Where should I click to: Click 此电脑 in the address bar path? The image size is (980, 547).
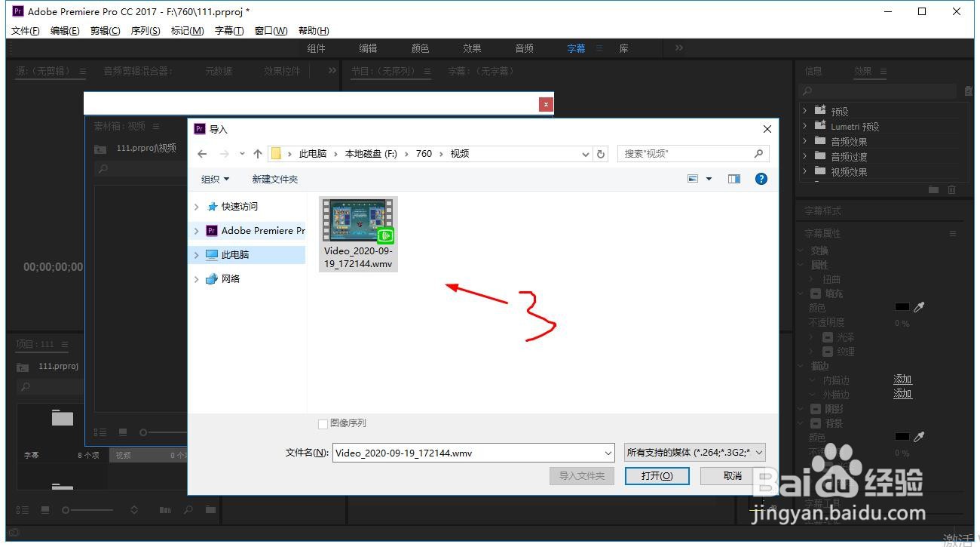click(x=313, y=153)
